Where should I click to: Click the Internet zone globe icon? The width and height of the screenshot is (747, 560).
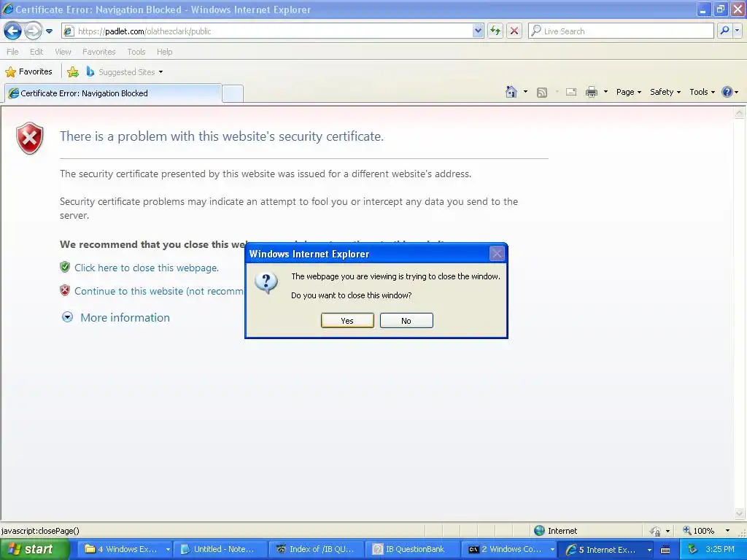tap(539, 531)
